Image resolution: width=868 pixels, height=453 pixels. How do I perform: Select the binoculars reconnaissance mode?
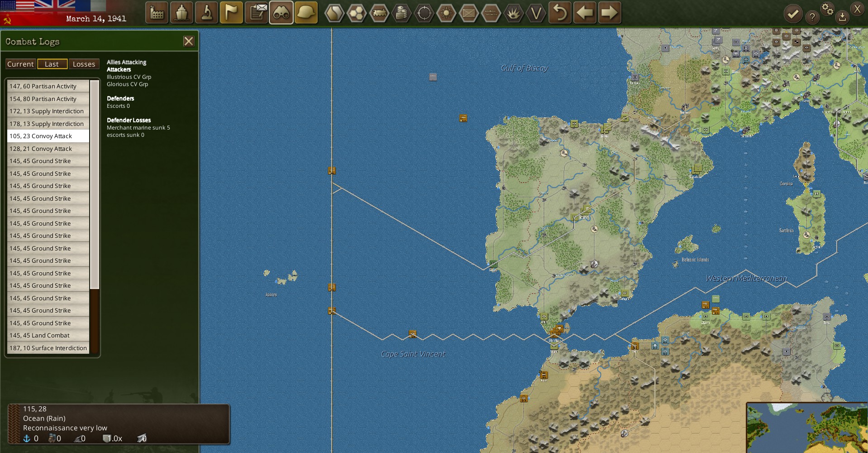281,13
